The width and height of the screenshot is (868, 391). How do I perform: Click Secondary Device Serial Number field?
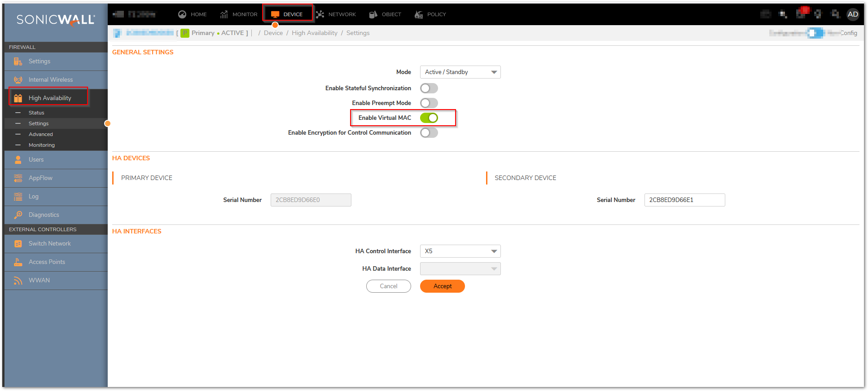[685, 200]
